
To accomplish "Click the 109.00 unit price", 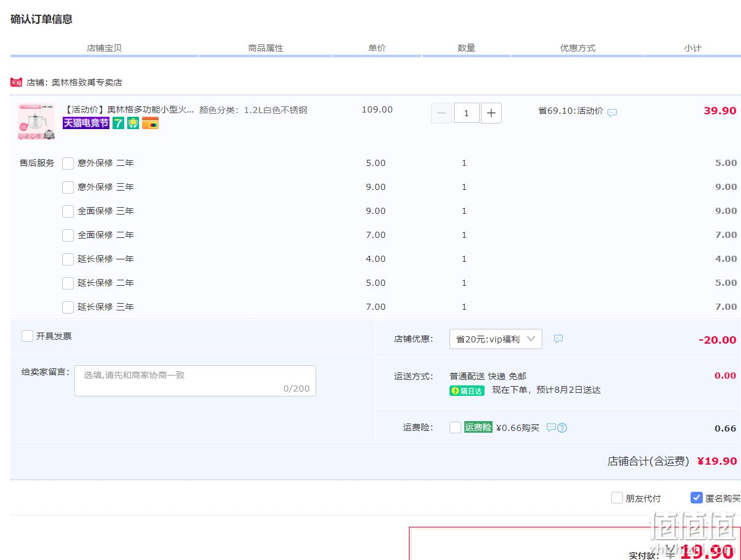I will tap(377, 109).
